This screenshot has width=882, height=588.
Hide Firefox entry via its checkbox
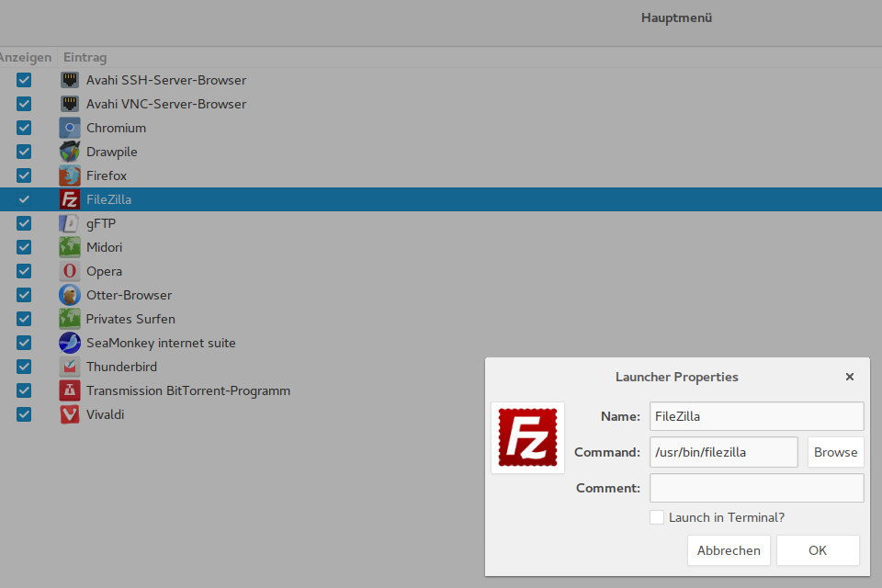click(24, 175)
